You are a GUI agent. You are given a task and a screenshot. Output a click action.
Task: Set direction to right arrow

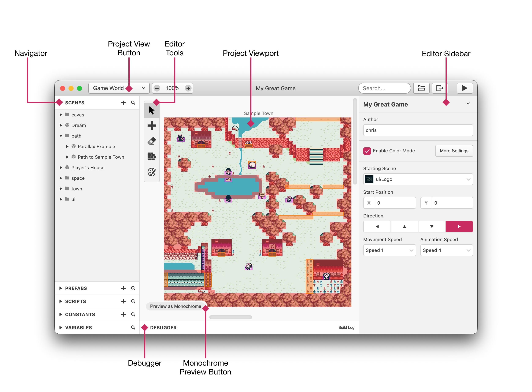459,226
